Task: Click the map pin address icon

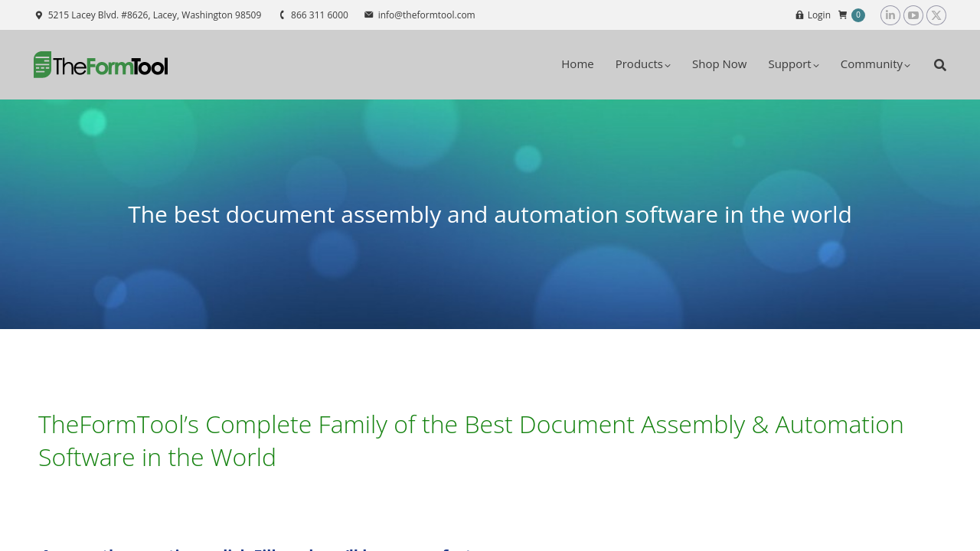Action: click(x=39, y=15)
